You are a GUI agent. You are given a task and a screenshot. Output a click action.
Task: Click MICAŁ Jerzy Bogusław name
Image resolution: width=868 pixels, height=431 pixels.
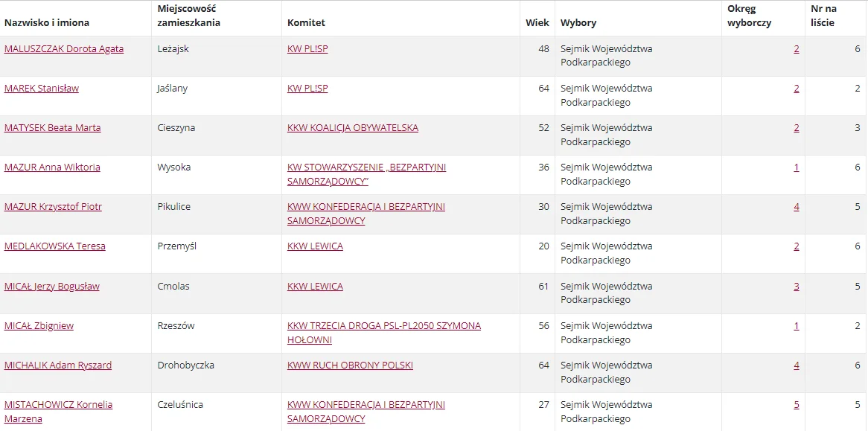pos(52,286)
